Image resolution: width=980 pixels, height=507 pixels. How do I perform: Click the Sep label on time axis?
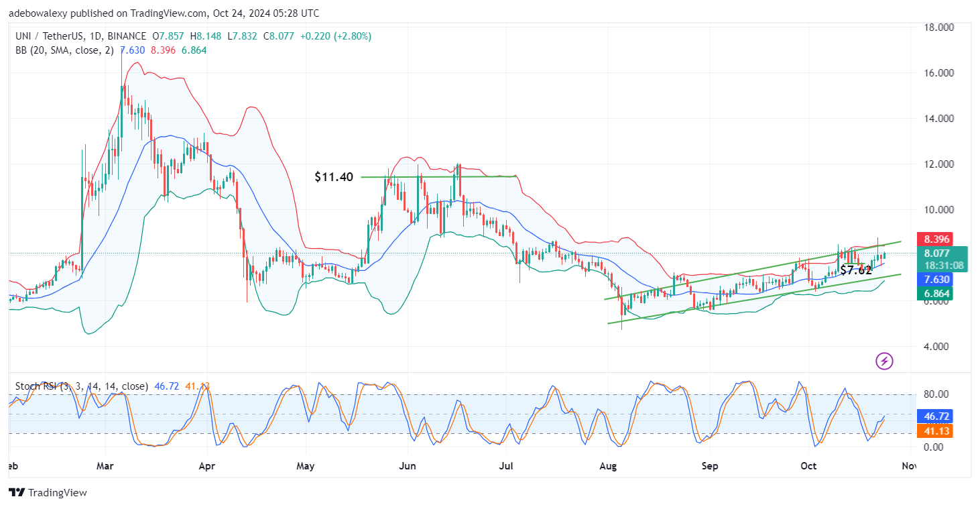click(710, 465)
